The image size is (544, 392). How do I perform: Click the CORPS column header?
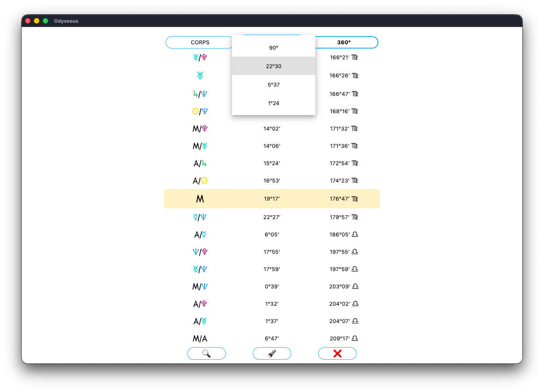[x=200, y=42]
